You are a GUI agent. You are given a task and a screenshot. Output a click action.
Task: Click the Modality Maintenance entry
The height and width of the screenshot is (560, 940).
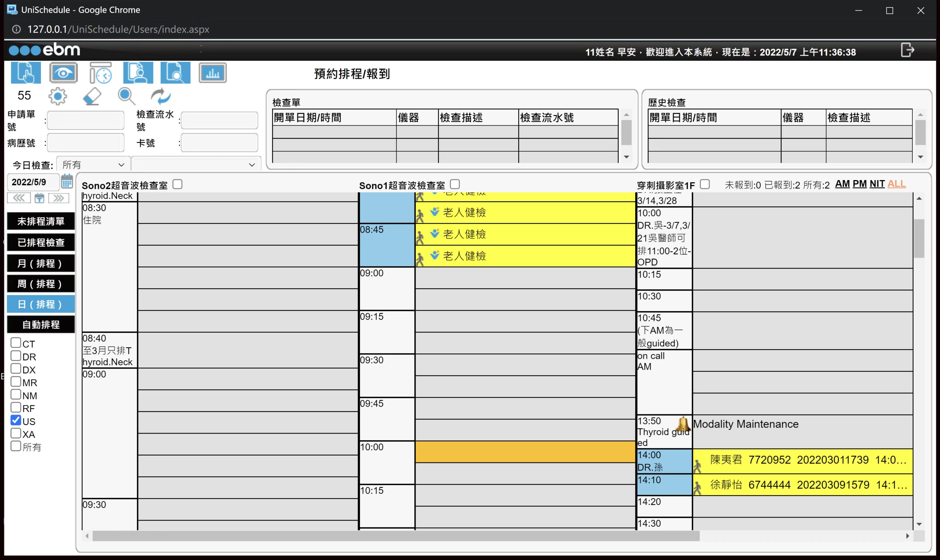pos(746,424)
